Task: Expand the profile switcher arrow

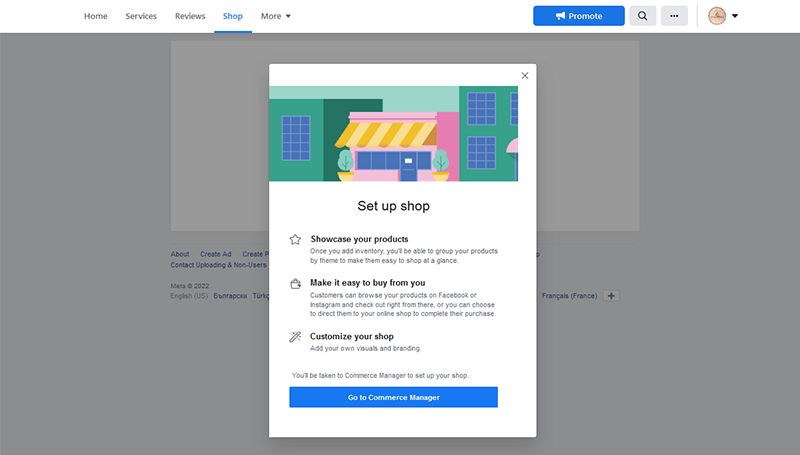Action: tap(735, 16)
